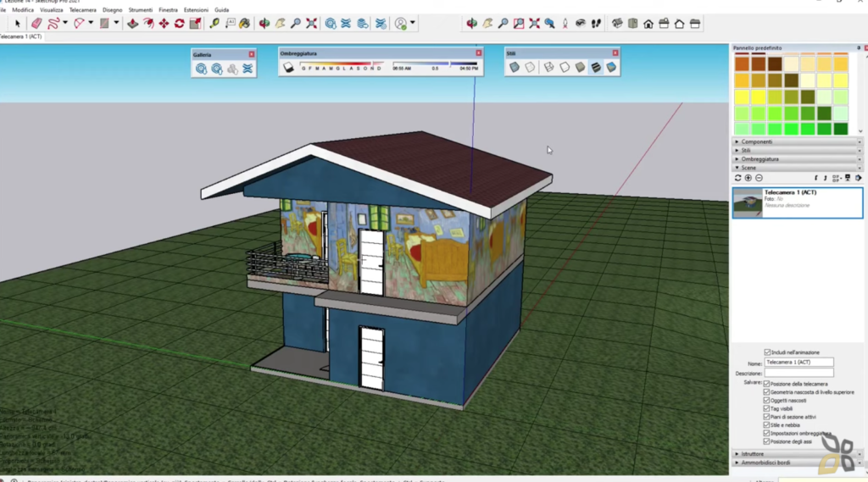Open the Strumenti menu
This screenshot has width=868, height=482.
point(141,10)
